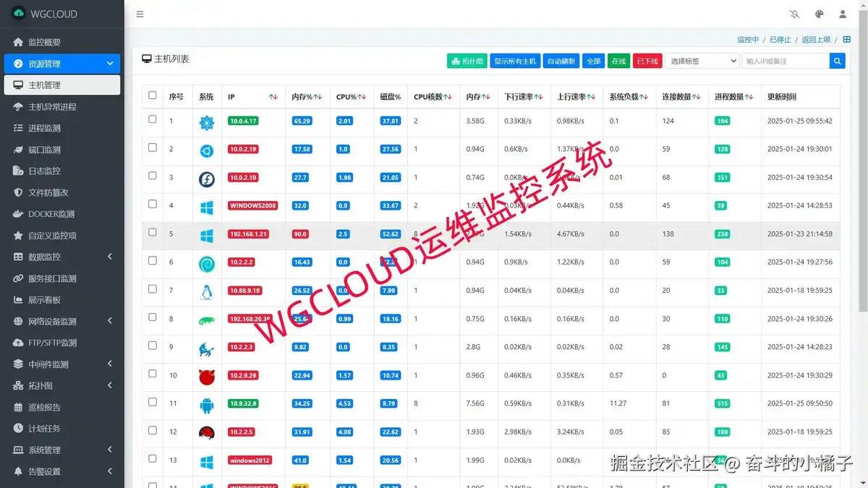The height and width of the screenshot is (488, 868).
Task: Collapse the 资源管理 sidebar section
Action: [x=62, y=64]
